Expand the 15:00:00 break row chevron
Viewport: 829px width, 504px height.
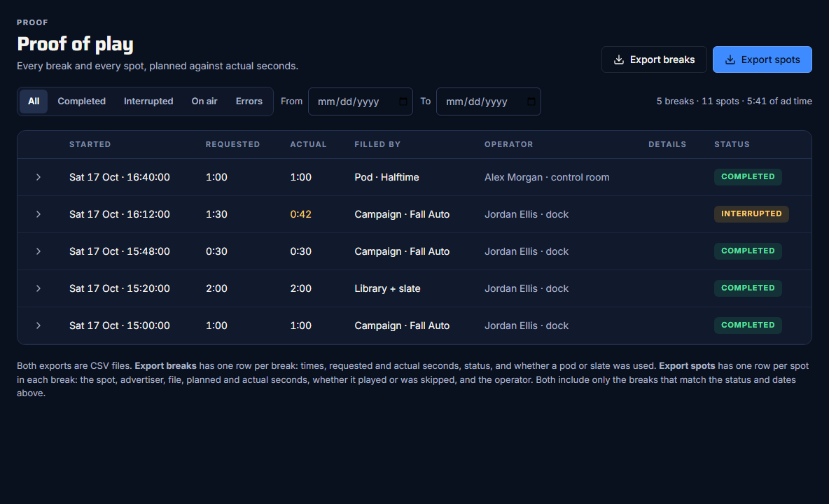[38, 325]
